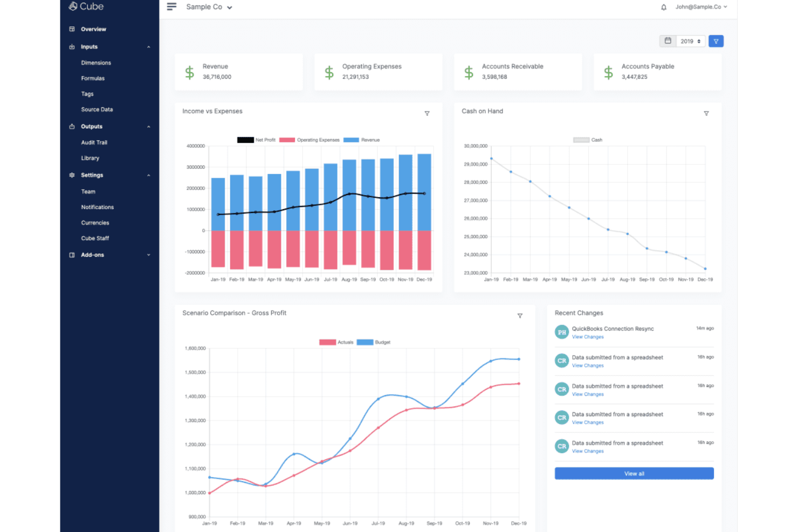This screenshot has width=798, height=532.
Task: Click the notification bell icon
Action: pyautogui.click(x=663, y=7)
